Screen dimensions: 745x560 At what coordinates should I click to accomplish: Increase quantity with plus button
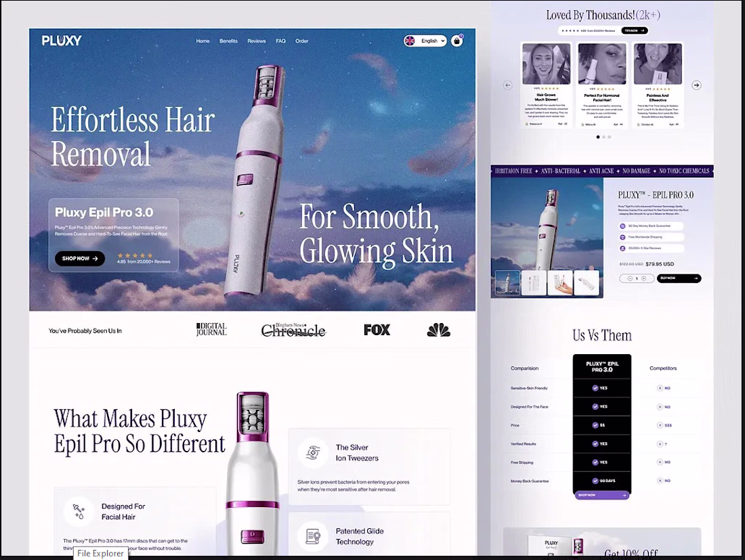pyautogui.click(x=644, y=278)
